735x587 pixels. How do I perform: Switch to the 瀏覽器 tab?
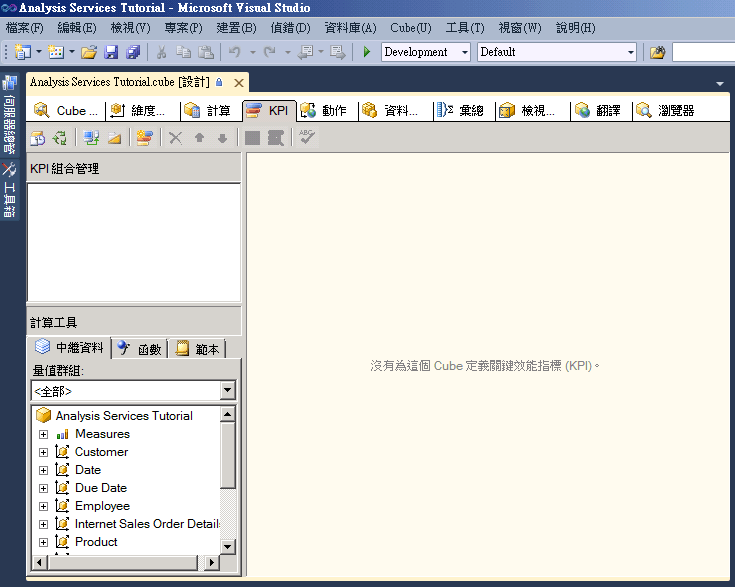tap(668, 111)
